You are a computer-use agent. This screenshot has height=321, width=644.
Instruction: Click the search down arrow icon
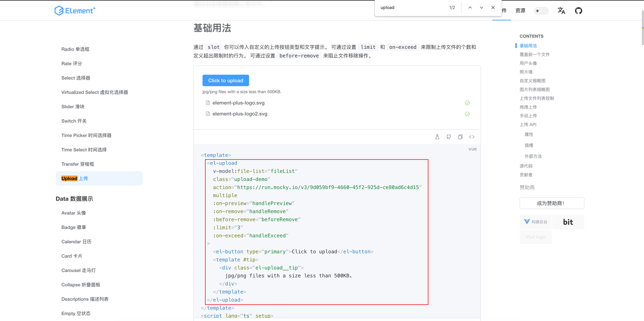tap(481, 7)
